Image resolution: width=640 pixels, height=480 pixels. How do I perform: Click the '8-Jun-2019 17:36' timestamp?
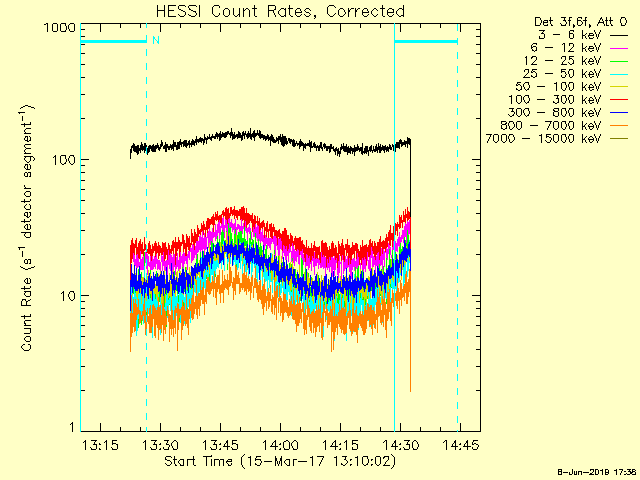coord(597,472)
